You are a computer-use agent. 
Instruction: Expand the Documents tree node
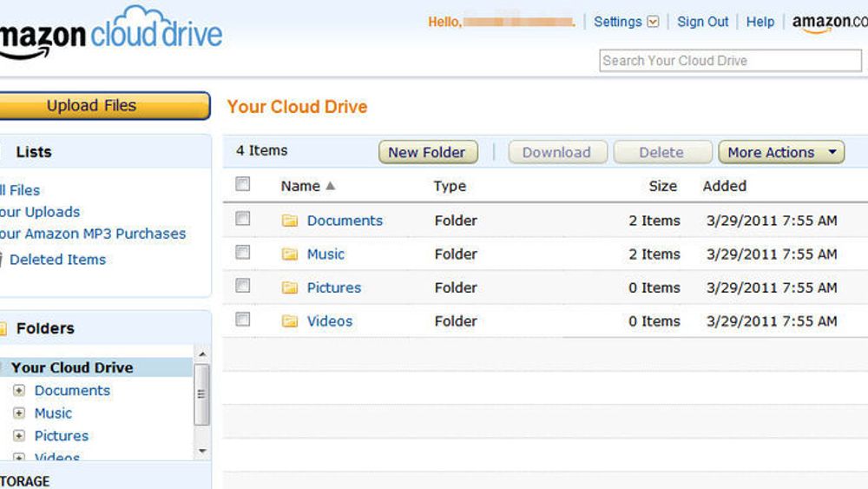click(19, 391)
